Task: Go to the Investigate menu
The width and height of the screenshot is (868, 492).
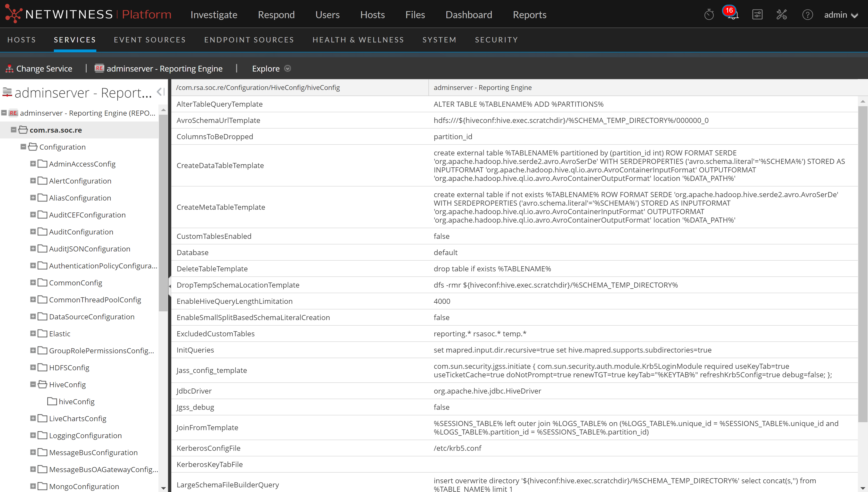Action: 214,15
